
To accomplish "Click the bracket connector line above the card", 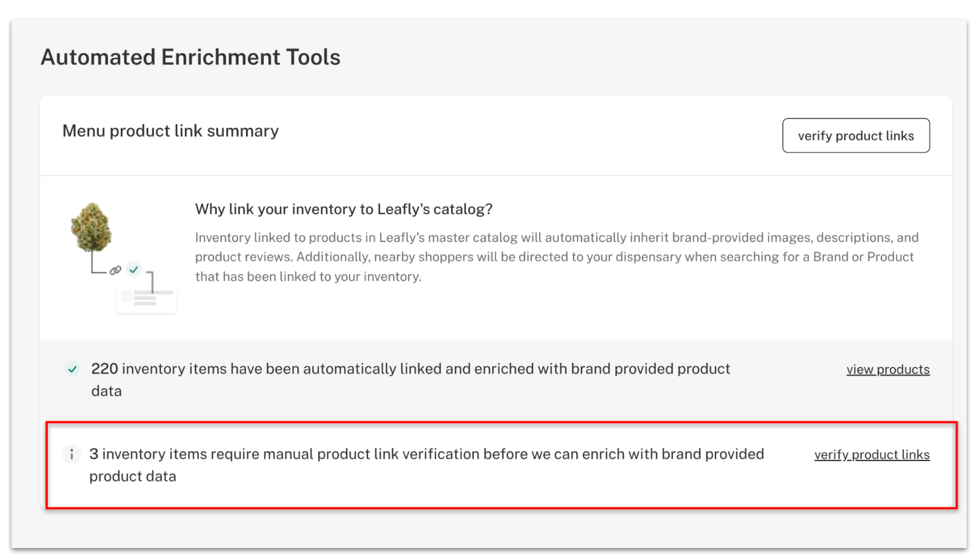I will (x=151, y=281).
